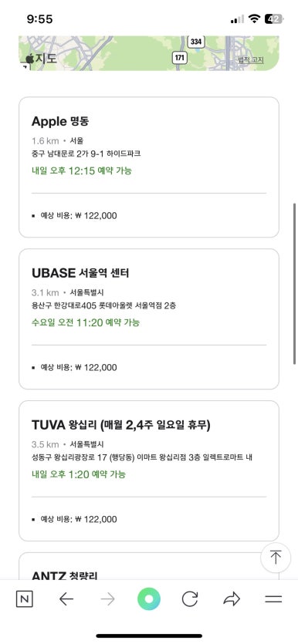Go back with the left arrow
Screen dimensions: 298x644
point(66,599)
